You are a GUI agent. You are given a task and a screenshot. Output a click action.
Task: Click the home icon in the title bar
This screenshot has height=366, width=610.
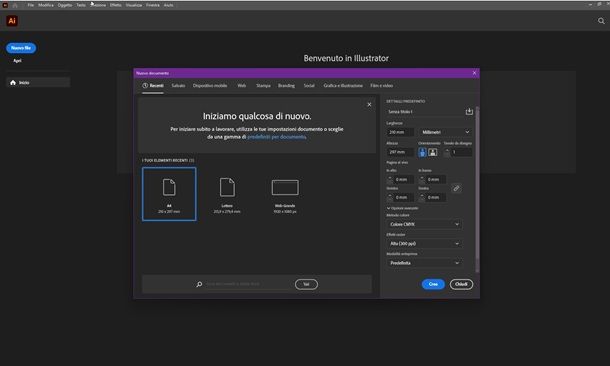click(x=15, y=5)
